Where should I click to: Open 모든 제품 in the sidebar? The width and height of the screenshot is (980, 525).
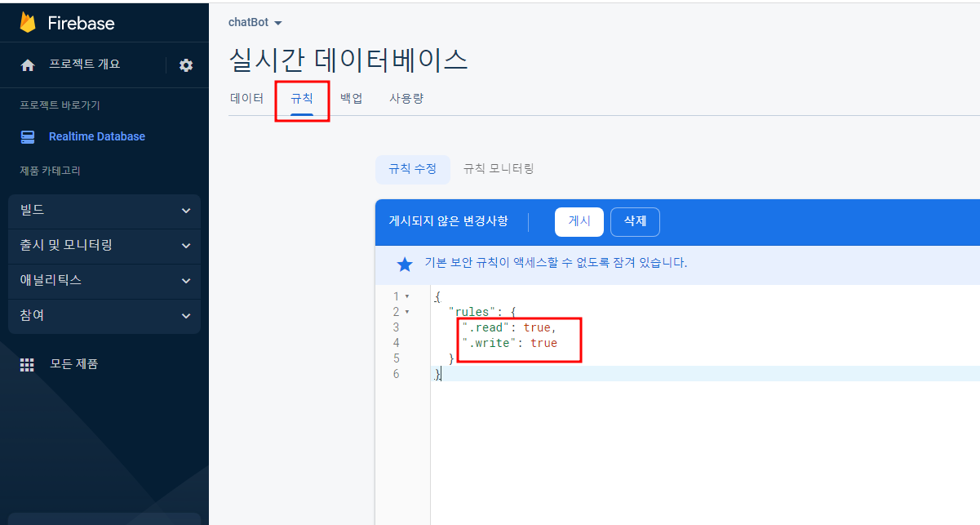pos(74,364)
